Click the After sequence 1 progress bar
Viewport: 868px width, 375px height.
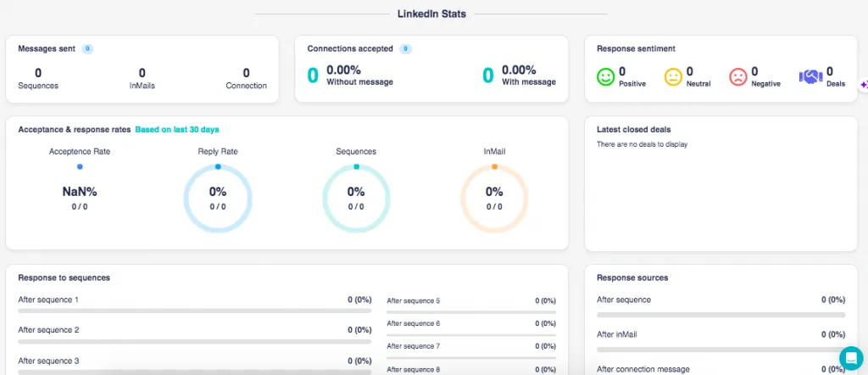click(194, 311)
